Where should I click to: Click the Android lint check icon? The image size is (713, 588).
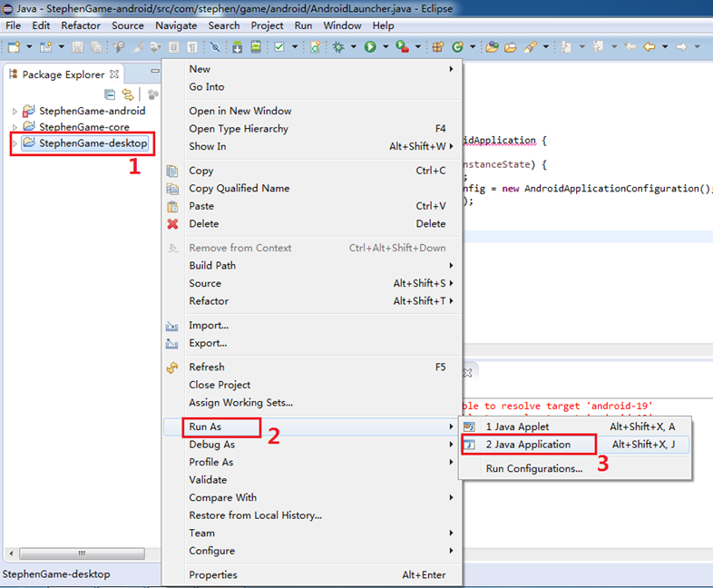coord(279,47)
